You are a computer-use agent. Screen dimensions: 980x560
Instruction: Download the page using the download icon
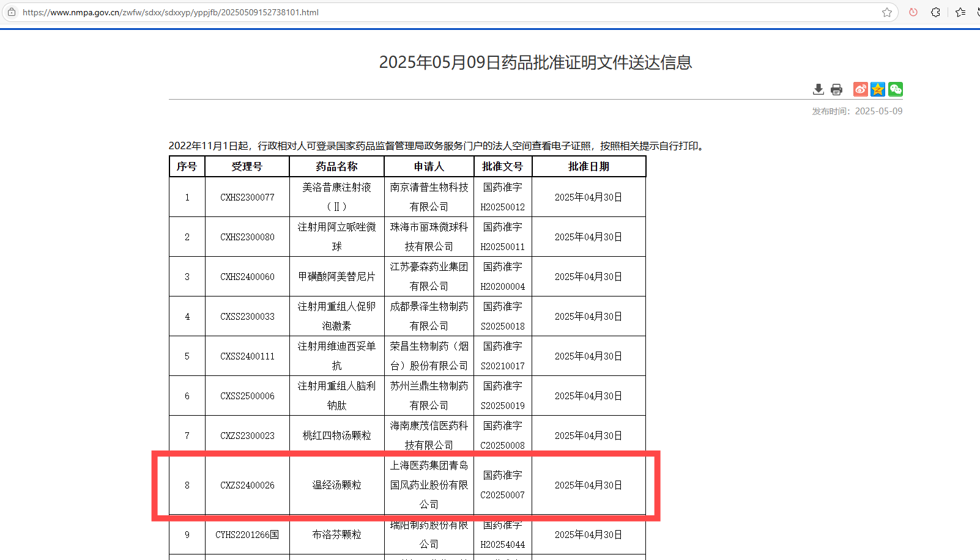point(818,89)
